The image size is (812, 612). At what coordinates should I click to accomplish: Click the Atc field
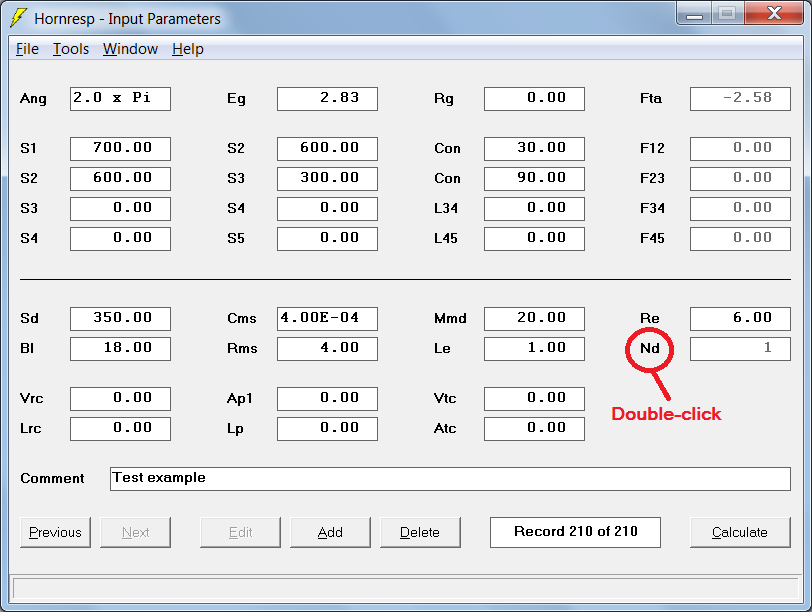534,429
